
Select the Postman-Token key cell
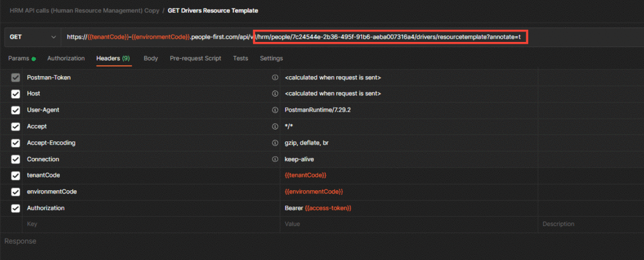151,77
